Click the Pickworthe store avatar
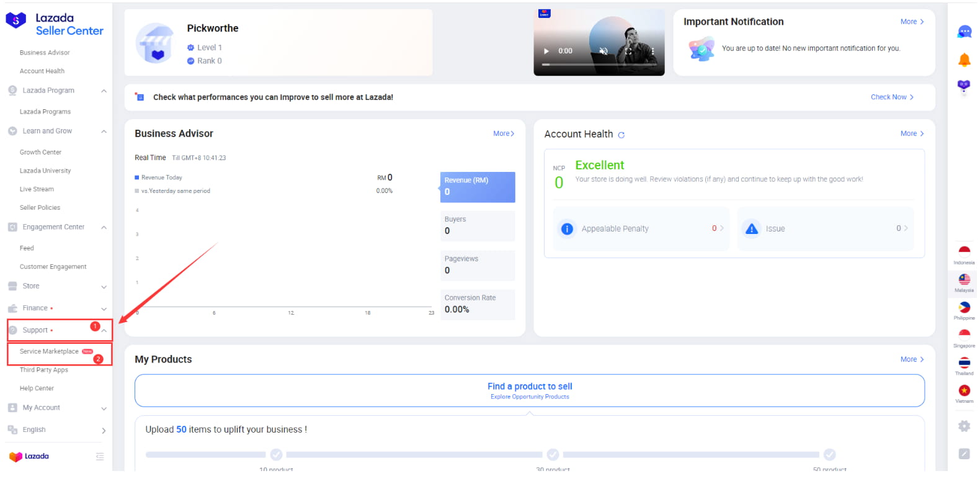This screenshot has width=980, height=481. coord(155,43)
